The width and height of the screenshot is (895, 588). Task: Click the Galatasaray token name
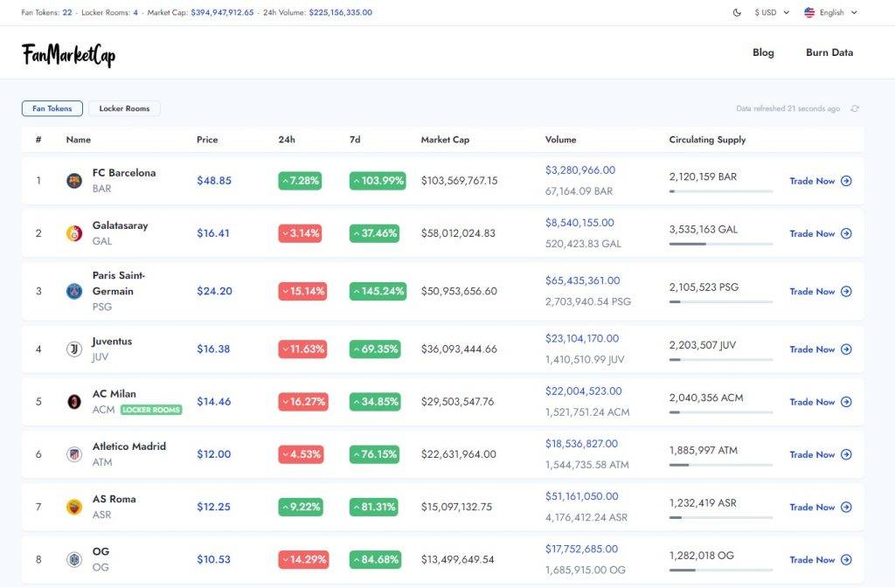120,225
